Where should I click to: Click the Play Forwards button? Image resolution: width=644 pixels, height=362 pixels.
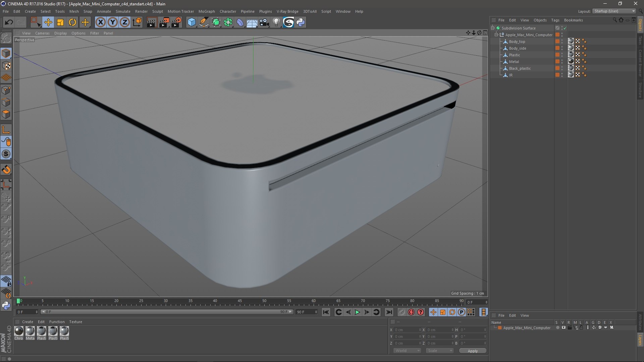(357, 312)
